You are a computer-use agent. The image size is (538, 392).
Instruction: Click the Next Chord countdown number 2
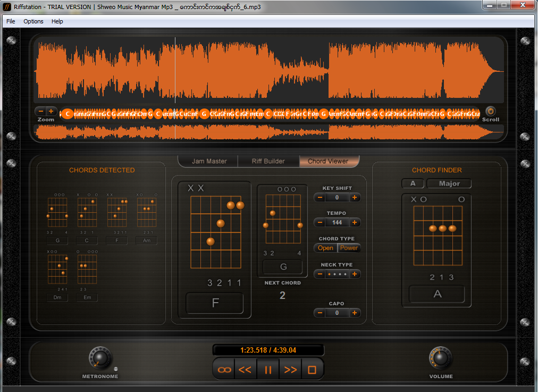pyautogui.click(x=282, y=295)
